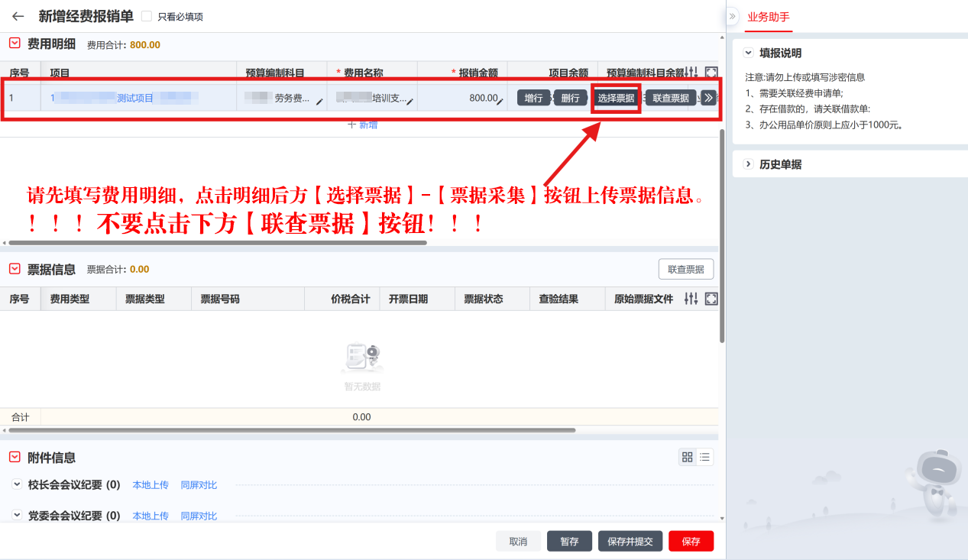
Task: Select the 业务助手 tab
Action: (768, 16)
